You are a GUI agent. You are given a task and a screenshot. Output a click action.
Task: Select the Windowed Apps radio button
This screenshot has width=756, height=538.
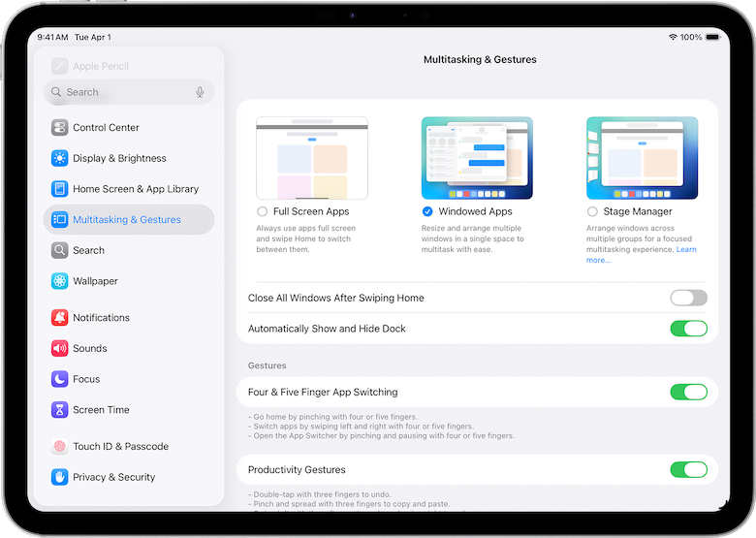click(x=427, y=211)
